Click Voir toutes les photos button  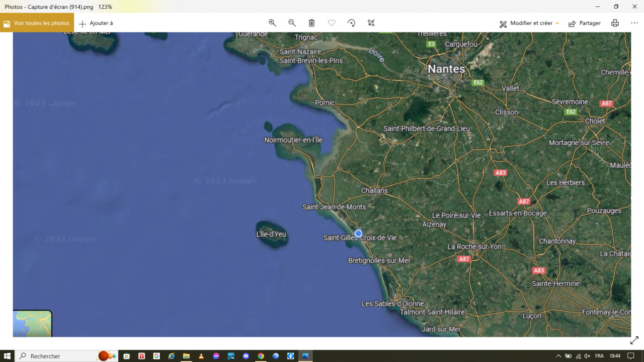tap(37, 23)
